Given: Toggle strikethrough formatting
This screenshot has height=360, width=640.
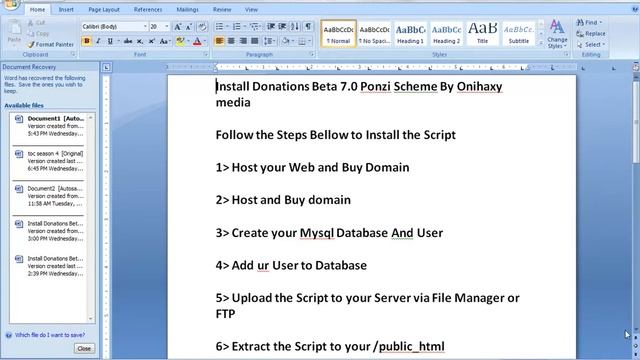Looking at the screenshot, I should pyautogui.click(x=128, y=41).
